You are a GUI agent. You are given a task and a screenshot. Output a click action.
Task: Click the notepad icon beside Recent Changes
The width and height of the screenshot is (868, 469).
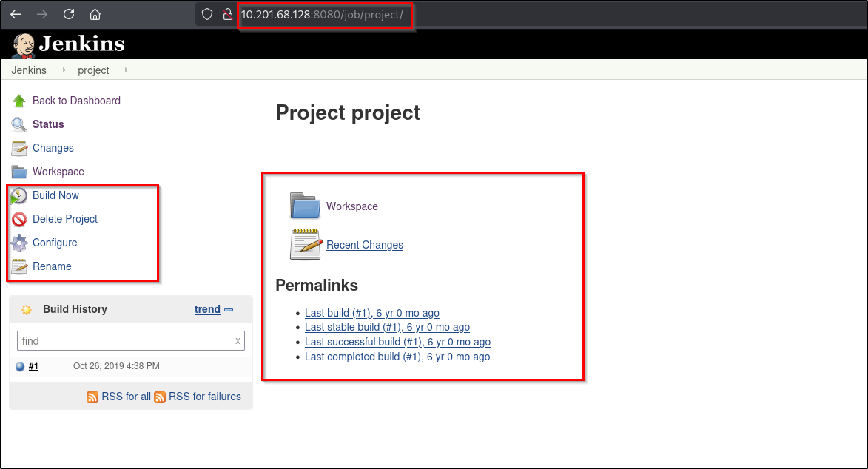click(x=303, y=243)
